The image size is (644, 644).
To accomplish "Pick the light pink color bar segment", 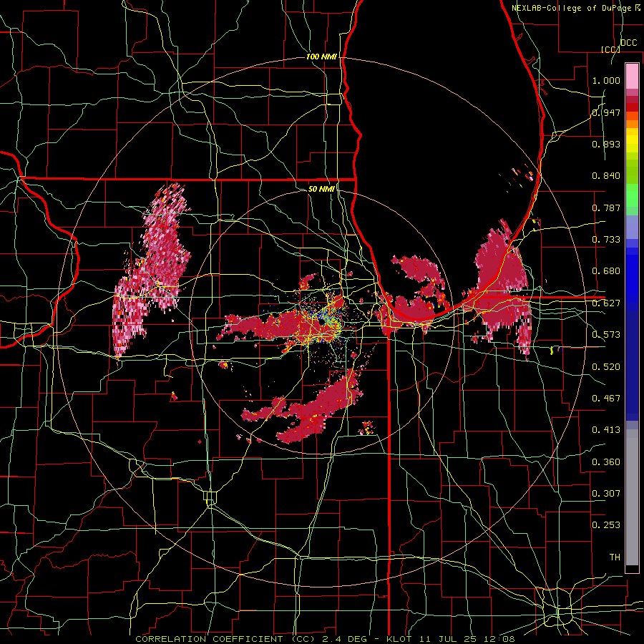I will [632, 77].
